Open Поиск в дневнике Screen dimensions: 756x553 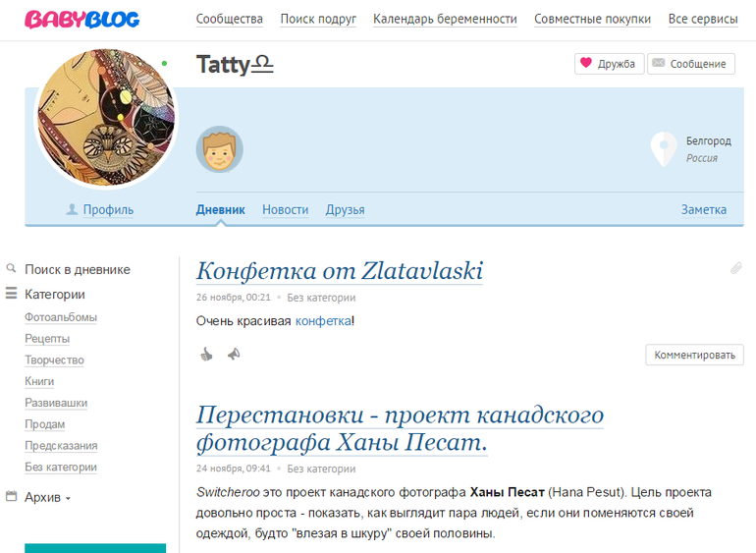[x=78, y=269]
